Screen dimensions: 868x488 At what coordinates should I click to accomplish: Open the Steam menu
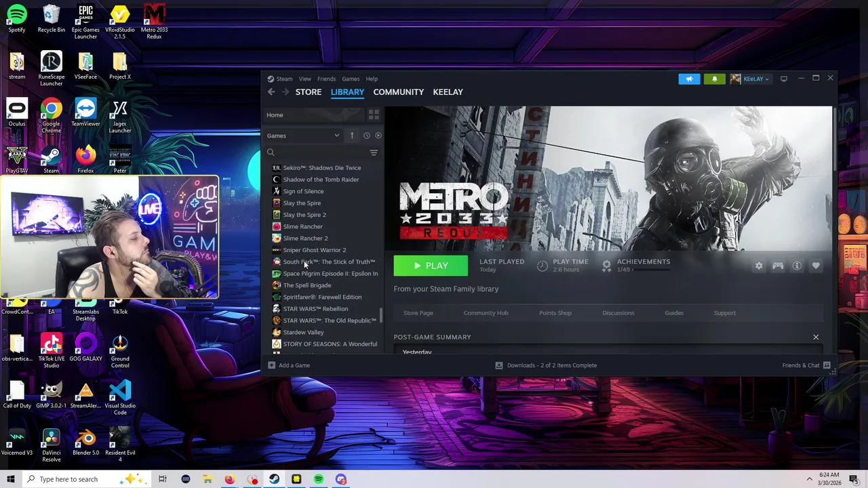tap(280, 79)
